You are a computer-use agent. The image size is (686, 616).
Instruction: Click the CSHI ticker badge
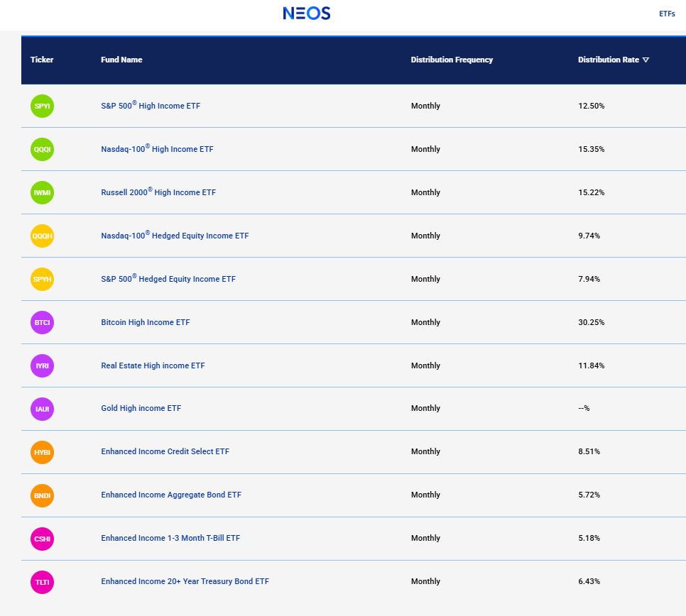pyautogui.click(x=42, y=539)
